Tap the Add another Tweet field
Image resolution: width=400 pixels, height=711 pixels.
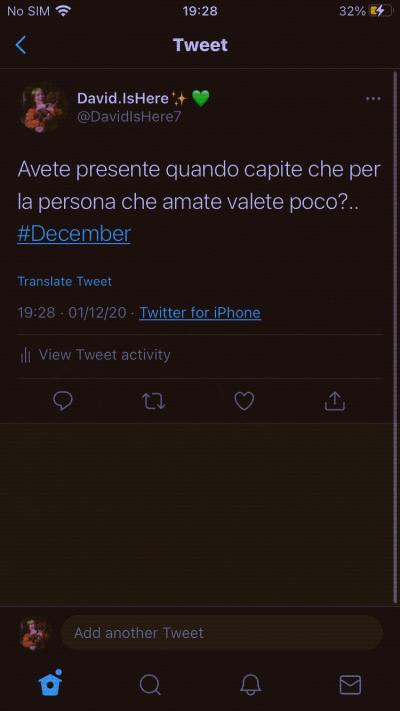[222, 633]
